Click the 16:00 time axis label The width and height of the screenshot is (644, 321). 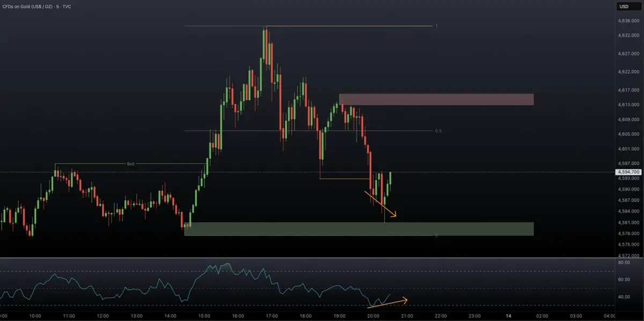(238, 316)
